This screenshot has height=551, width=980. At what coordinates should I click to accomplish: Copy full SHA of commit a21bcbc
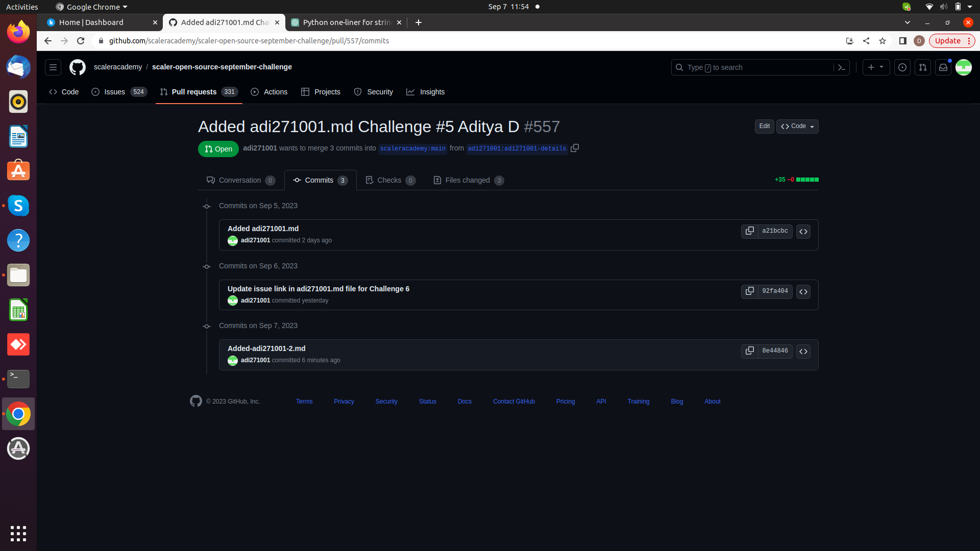click(x=749, y=231)
